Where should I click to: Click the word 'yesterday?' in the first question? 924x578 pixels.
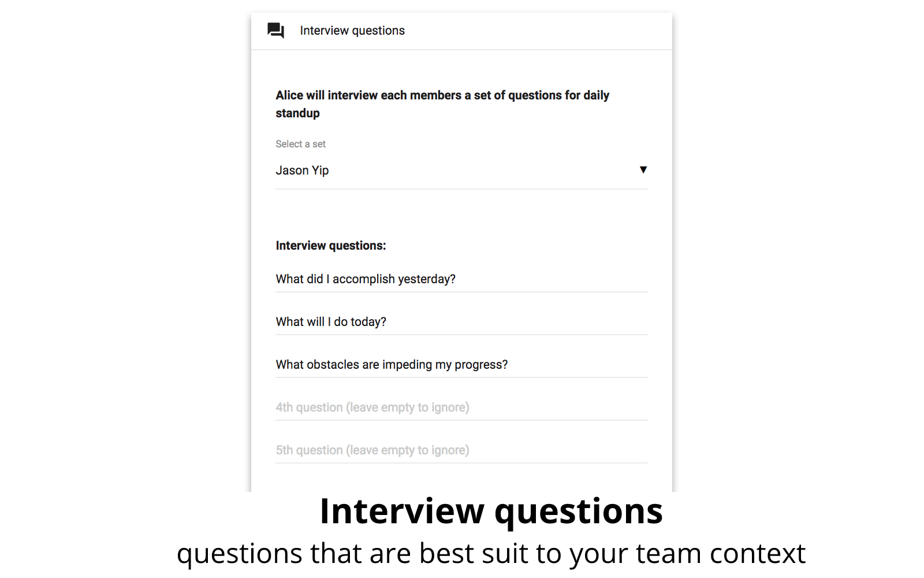click(426, 279)
